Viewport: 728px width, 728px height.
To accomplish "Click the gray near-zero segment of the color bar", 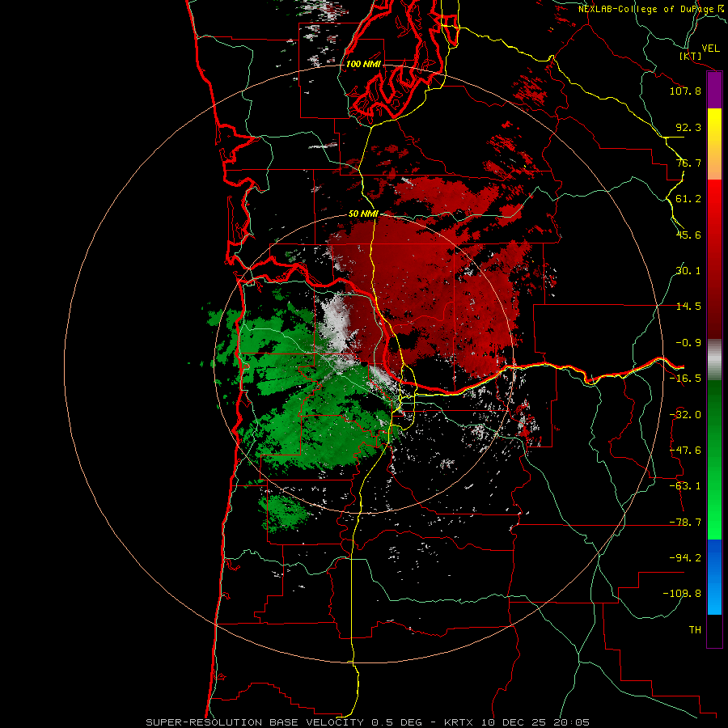I will [x=714, y=360].
